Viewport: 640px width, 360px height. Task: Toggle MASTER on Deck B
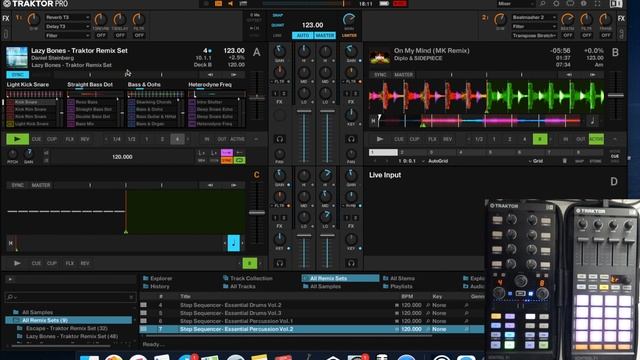click(x=403, y=75)
